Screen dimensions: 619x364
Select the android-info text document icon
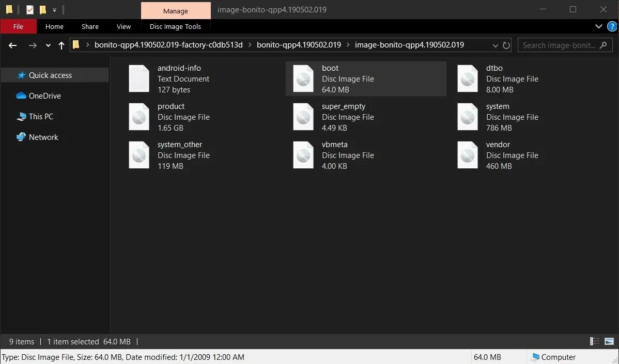[x=139, y=78]
